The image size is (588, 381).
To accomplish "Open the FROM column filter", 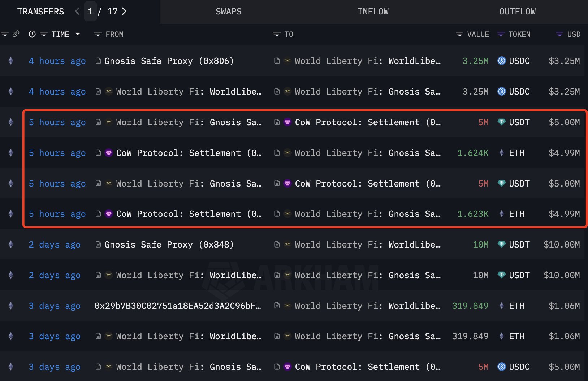I will point(98,34).
